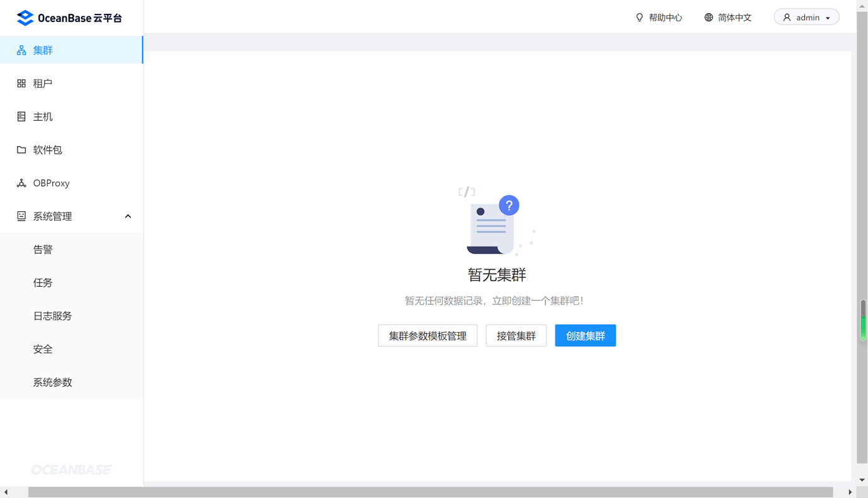
Task: Click the 创建集群 create cluster button
Action: 585,335
